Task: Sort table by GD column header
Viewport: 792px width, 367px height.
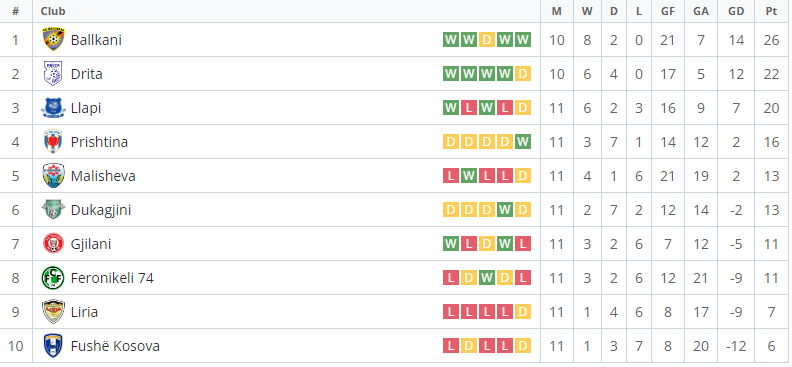Action: pyautogui.click(x=735, y=11)
